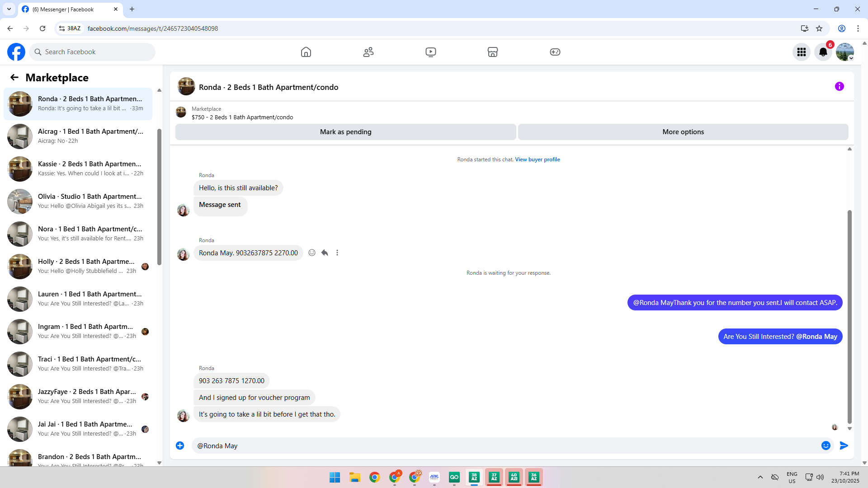This screenshot has width=868, height=488.
Task: Open the emoji picker in message box
Action: click(x=826, y=446)
